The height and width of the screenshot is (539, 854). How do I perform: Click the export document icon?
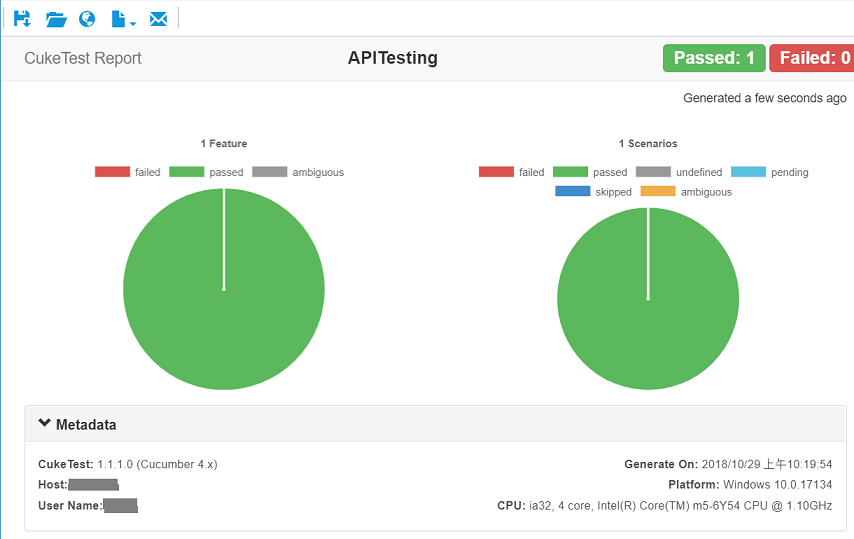pyautogui.click(x=118, y=19)
